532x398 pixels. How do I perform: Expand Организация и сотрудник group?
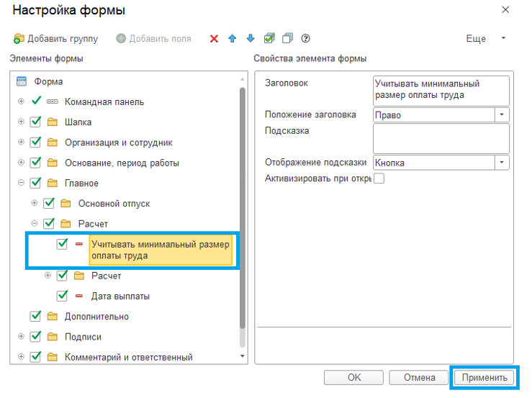(21, 142)
